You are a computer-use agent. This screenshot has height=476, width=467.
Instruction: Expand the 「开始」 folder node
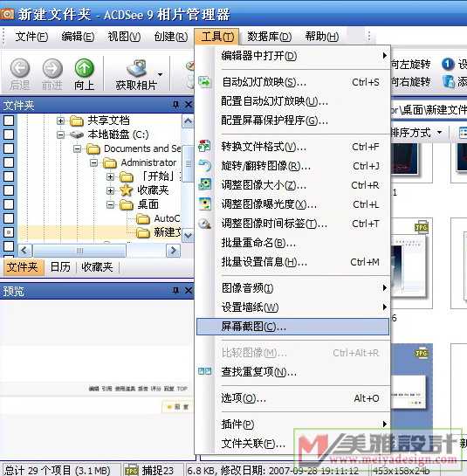111,176
